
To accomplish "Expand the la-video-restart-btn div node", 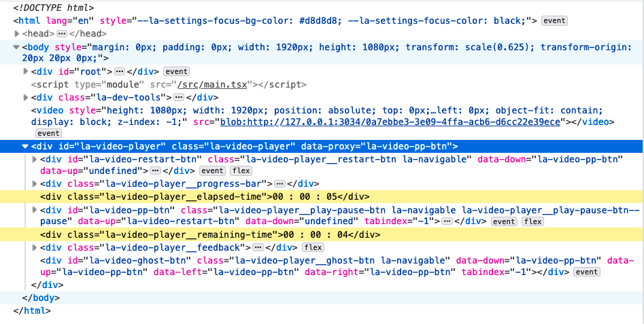I will click(x=35, y=159).
